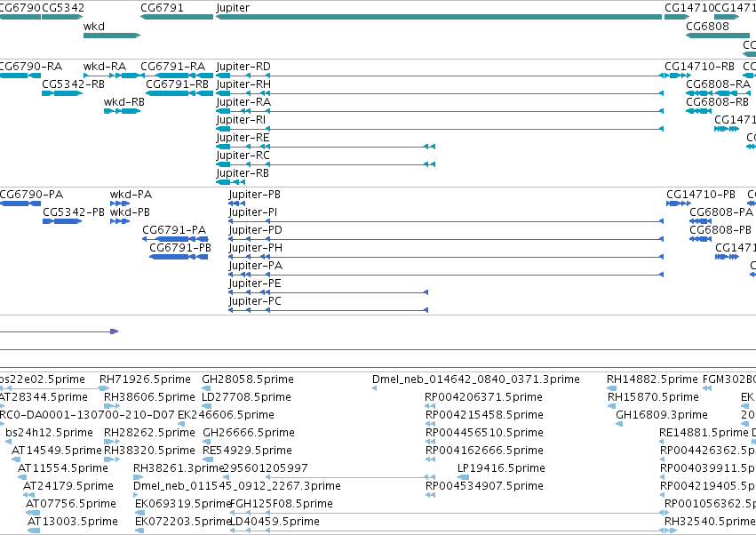The width and height of the screenshot is (756, 535).
Task: Click the RP004162666.5prime EST label
Action: pos(484,451)
